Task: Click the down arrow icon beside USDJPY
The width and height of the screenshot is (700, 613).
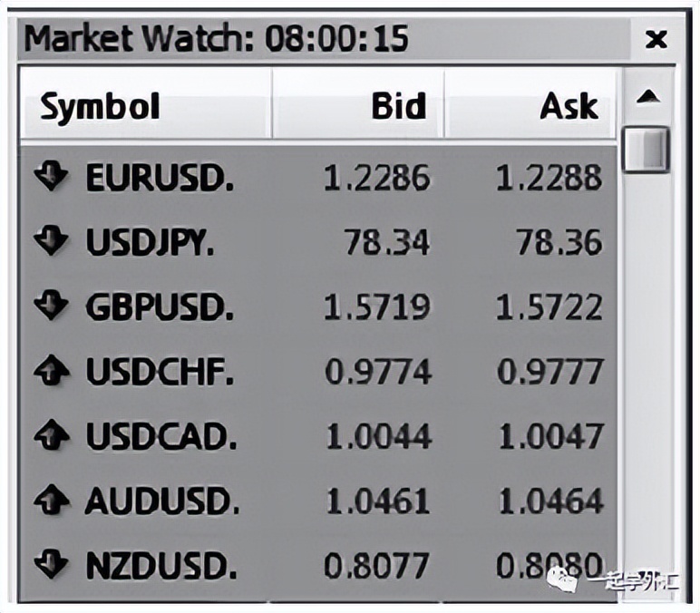Action: tap(51, 241)
